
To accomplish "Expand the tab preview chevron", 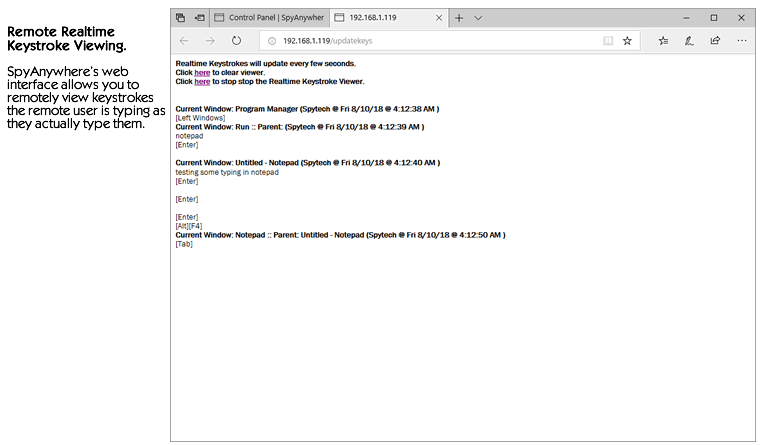I will click(478, 18).
